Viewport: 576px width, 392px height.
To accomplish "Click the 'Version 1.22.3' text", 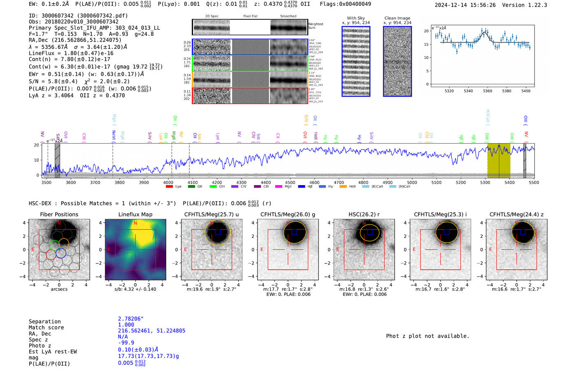I will tap(525, 5).
